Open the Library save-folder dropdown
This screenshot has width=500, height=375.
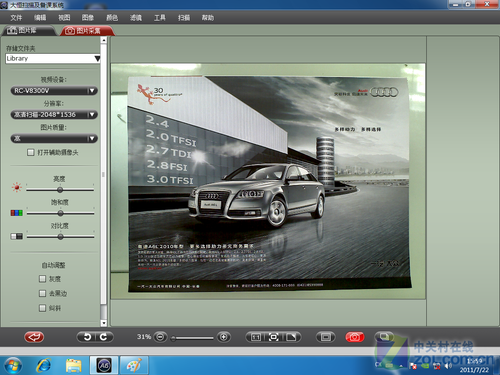53,58
